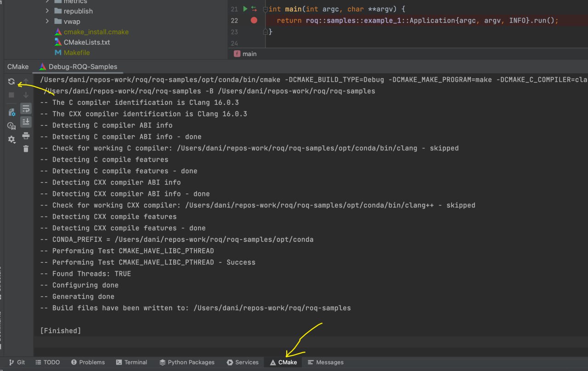Click the 'Found Threads: TRUE' line
Viewport: 588px width, 371px height.
(x=85, y=274)
